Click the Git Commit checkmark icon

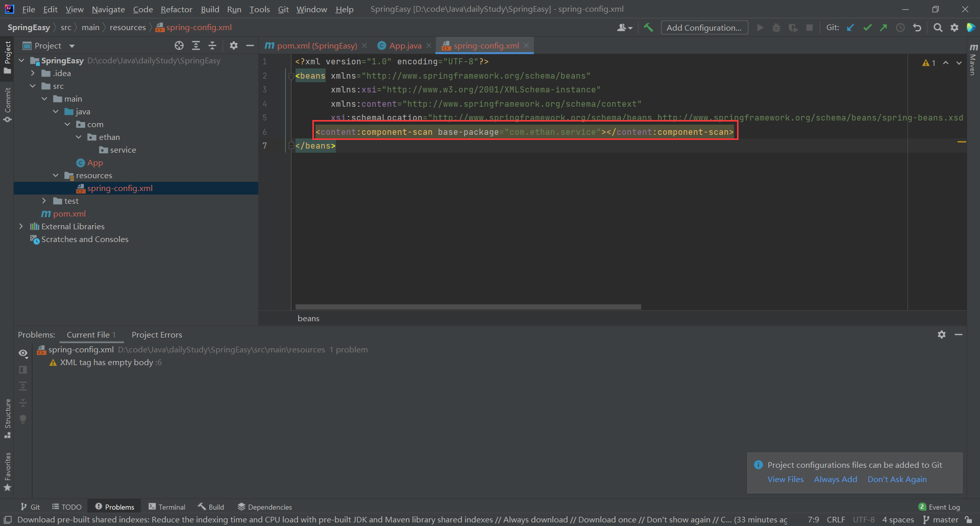867,28
